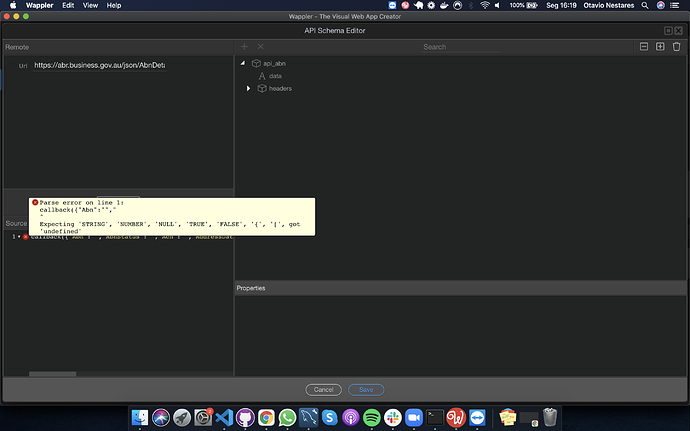Image resolution: width=690 pixels, height=431 pixels.
Task: Open the Edit menu
Action: (x=68, y=5)
